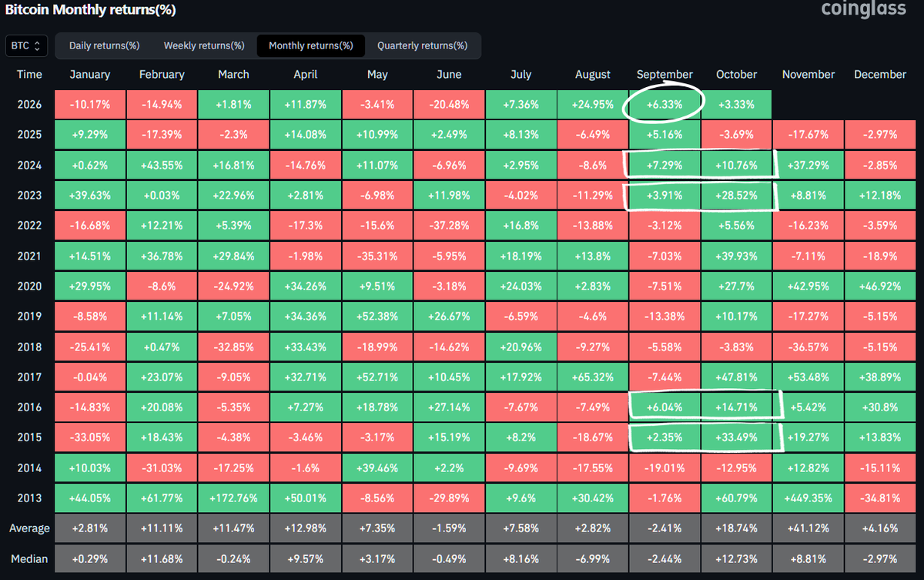
Task: Select the December column header
Action: coord(880,75)
